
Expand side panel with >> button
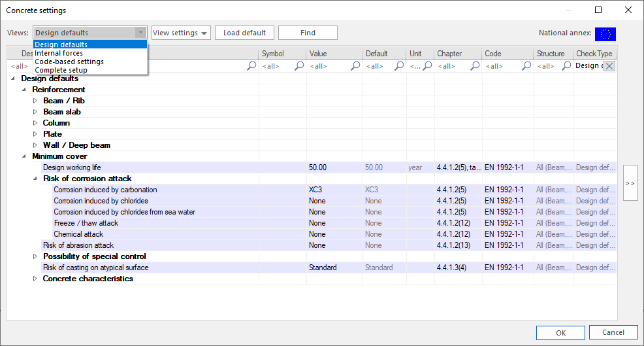coord(630,183)
